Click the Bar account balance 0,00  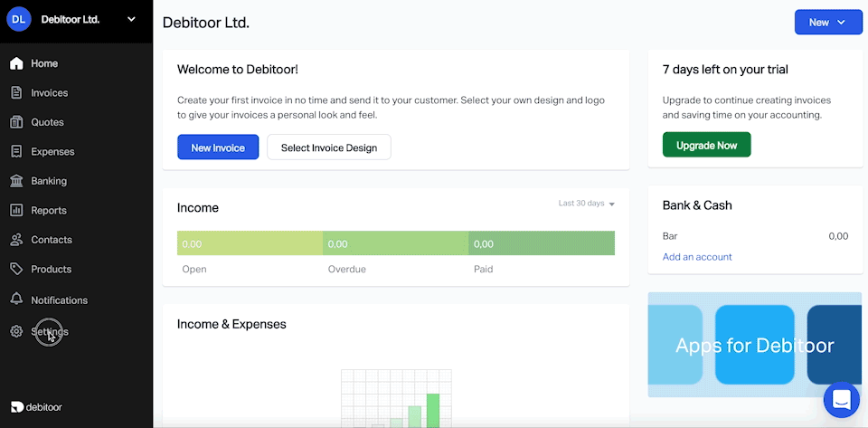838,236
